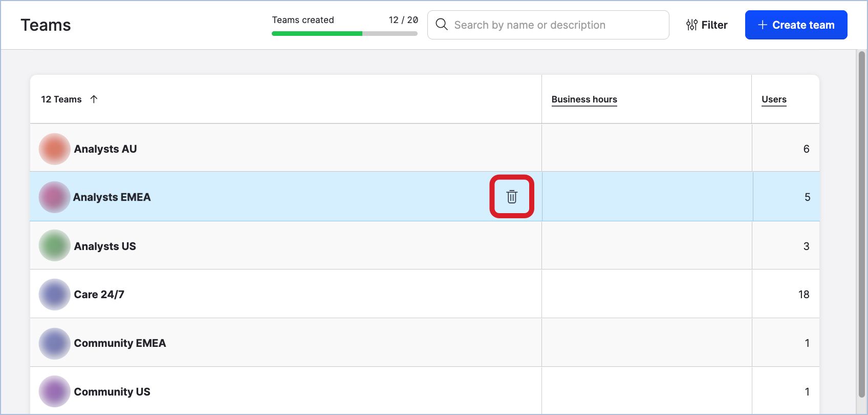The height and width of the screenshot is (415, 868).
Task: Click the Teams created progress bar
Action: (x=344, y=33)
